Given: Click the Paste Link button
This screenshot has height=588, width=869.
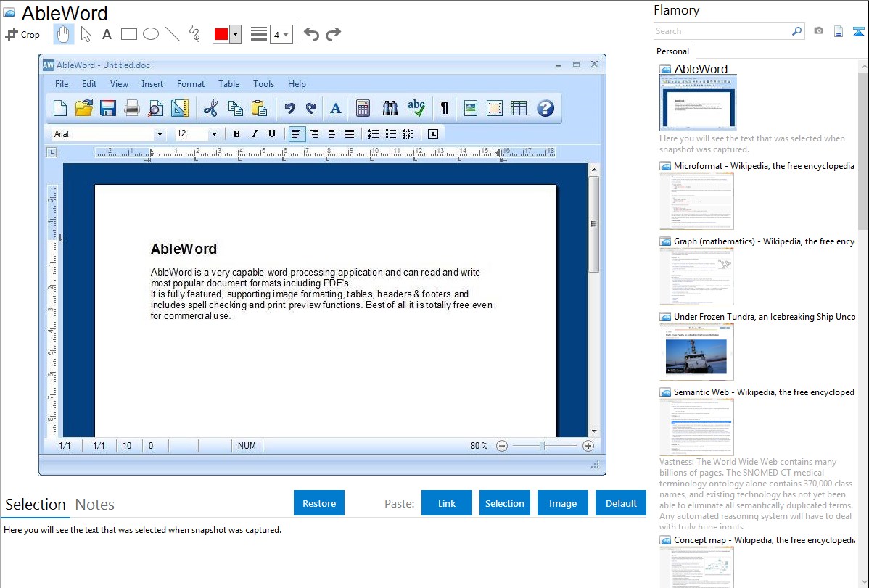Looking at the screenshot, I should pos(447,503).
